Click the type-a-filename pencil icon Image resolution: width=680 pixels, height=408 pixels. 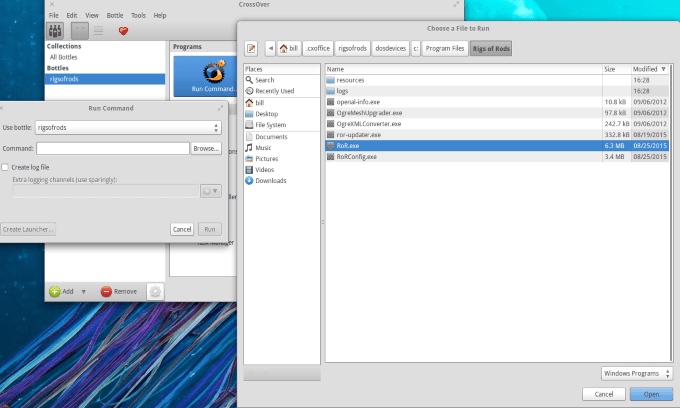pos(251,47)
